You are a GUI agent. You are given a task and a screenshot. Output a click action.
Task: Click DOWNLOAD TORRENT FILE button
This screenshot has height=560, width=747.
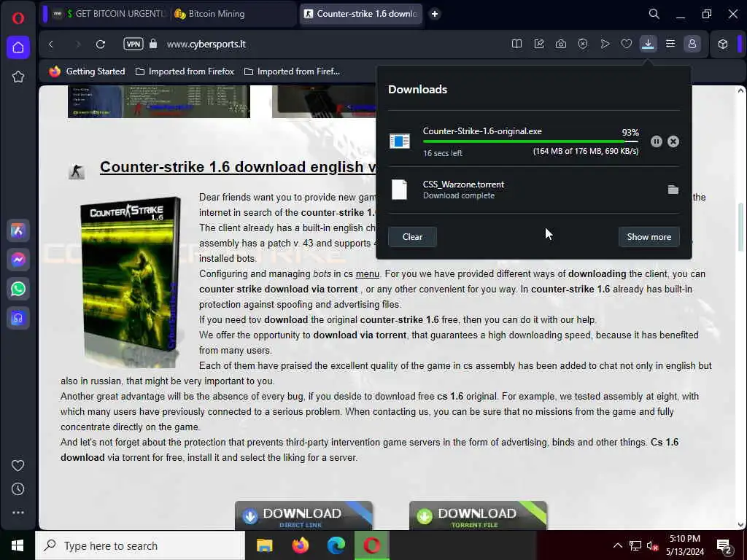click(x=478, y=516)
